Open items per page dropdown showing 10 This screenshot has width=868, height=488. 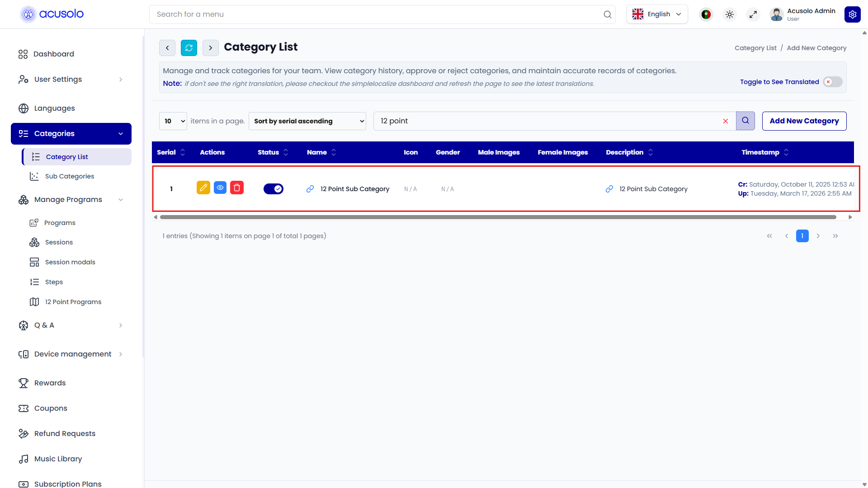coord(173,121)
